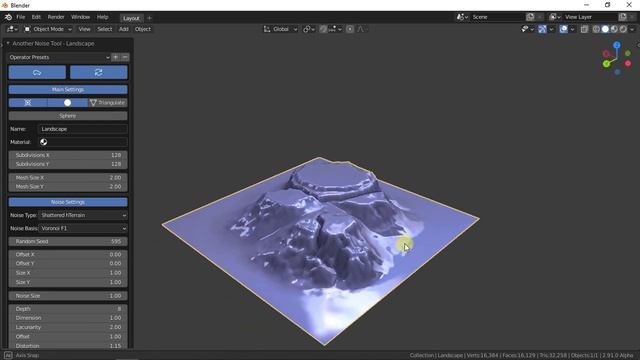This screenshot has height=360, width=640.
Task: Open the Object Mode dropdown
Action: [x=48, y=29]
